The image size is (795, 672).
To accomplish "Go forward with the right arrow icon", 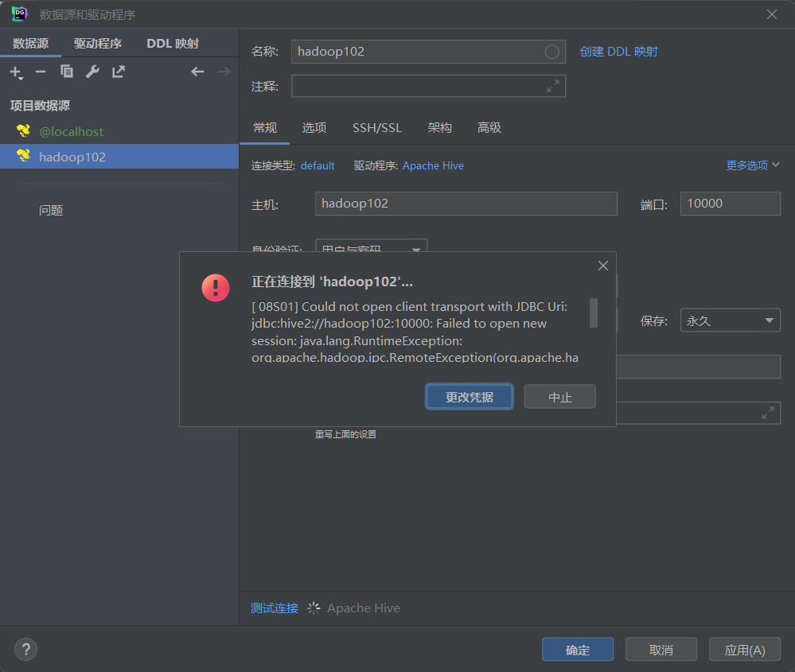I will (x=224, y=72).
